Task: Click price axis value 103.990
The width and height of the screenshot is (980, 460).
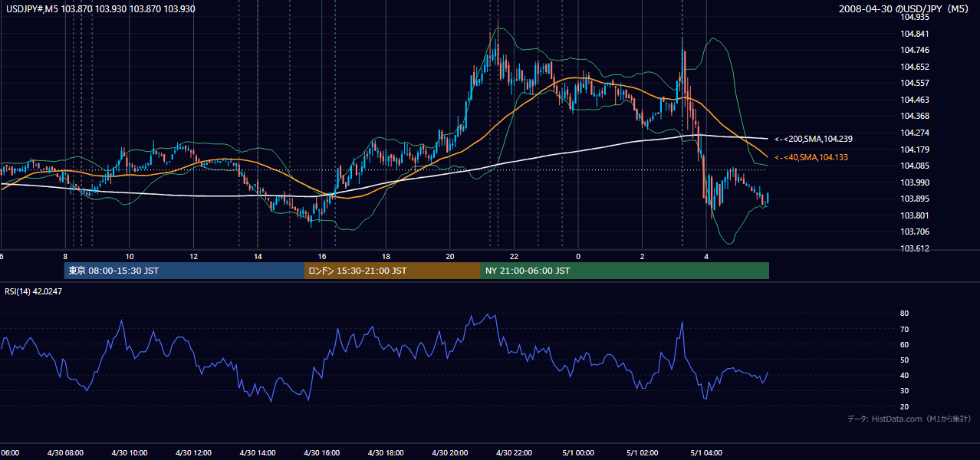Action: 916,182
